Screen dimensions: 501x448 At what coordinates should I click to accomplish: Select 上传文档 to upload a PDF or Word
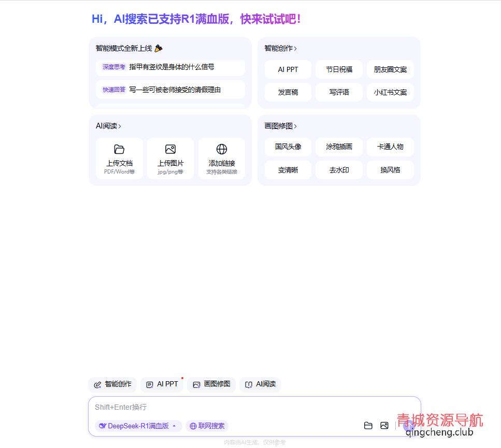pyautogui.click(x=119, y=158)
